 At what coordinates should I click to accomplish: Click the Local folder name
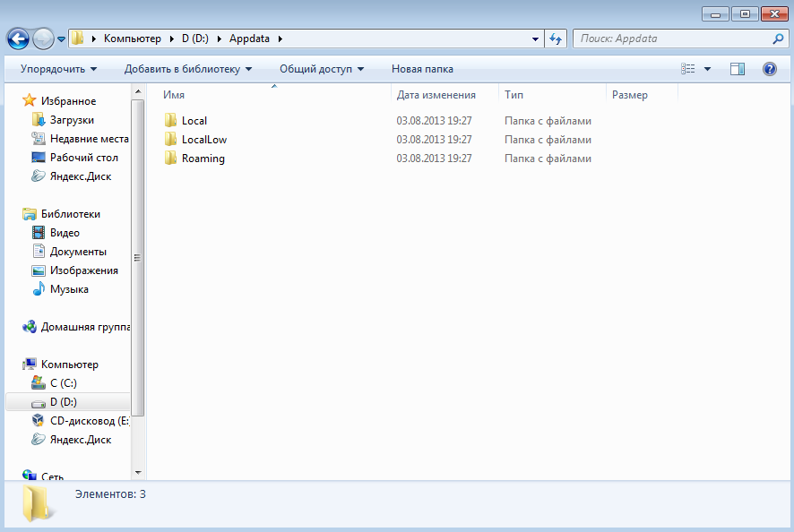(194, 121)
